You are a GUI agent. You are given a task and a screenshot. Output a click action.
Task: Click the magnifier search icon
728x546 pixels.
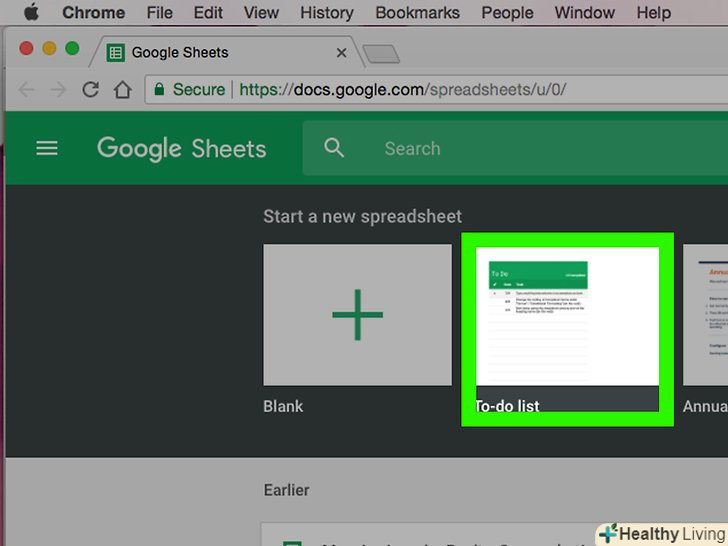[334, 148]
